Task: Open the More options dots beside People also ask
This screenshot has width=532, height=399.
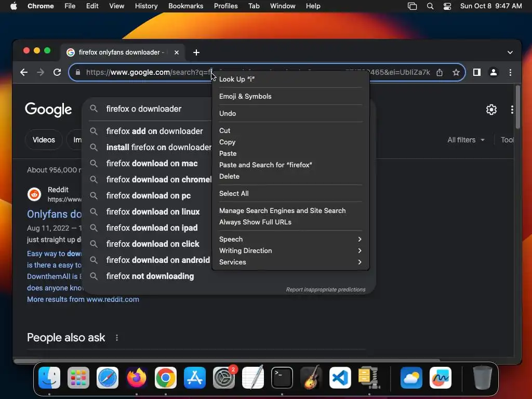Action: tap(117, 338)
